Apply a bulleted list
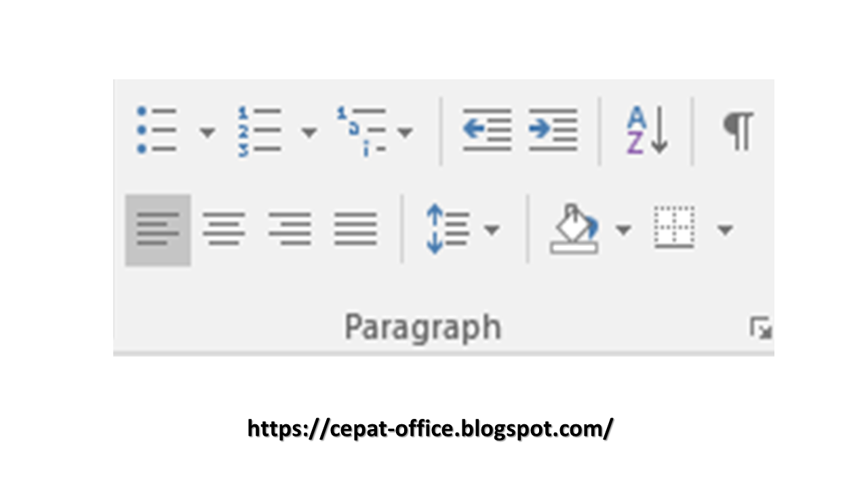 tap(157, 131)
